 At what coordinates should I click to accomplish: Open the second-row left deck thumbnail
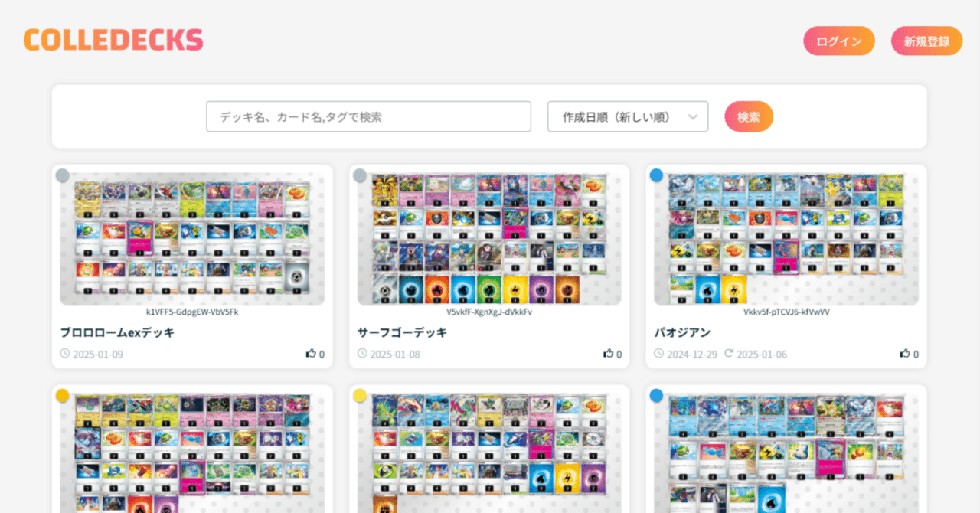[x=192, y=453]
